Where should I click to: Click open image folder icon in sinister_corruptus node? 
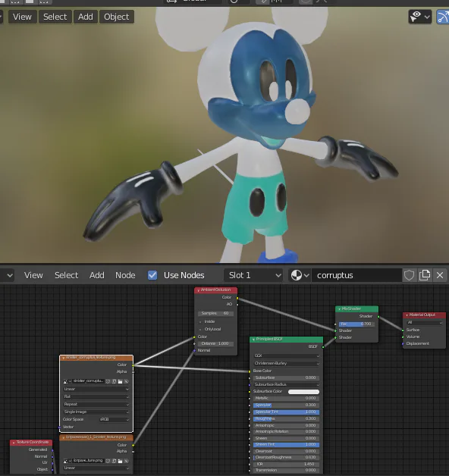(x=120, y=381)
